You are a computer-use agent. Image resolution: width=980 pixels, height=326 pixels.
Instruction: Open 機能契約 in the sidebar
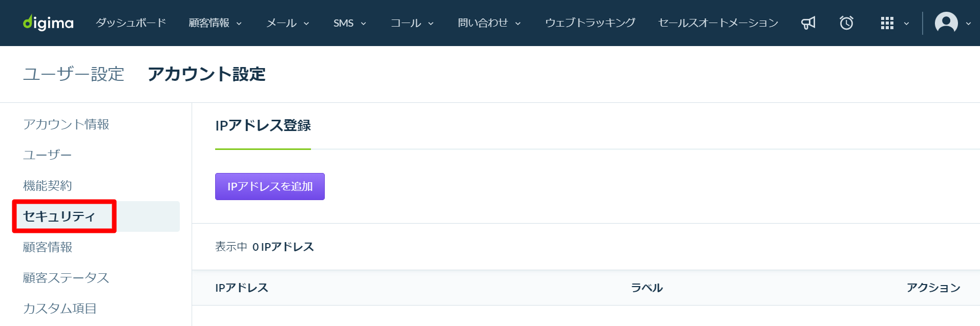tap(48, 186)
